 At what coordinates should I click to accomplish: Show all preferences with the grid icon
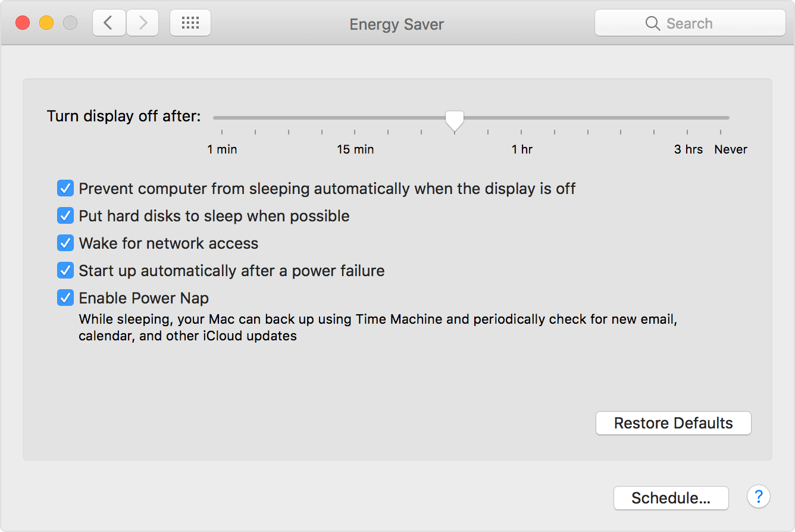pyautogui.click(x=190, y=23)
